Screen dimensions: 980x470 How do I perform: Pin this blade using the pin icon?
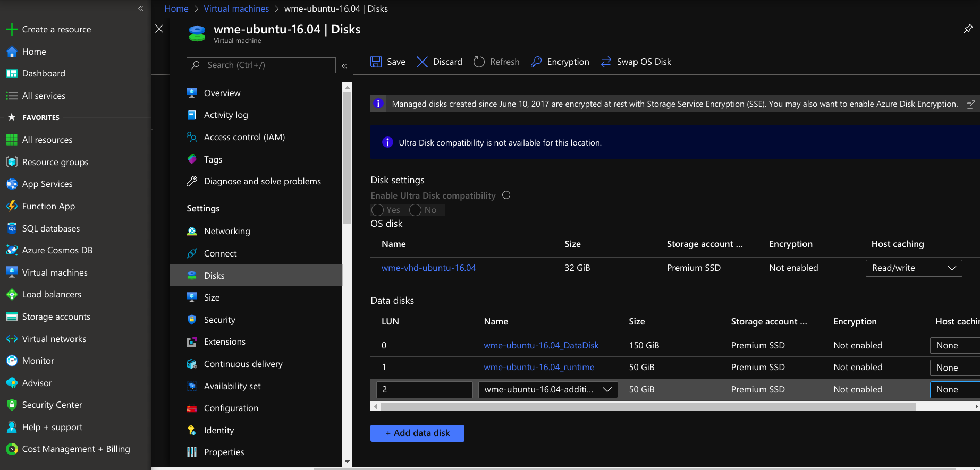pyautogui.click(x=968, y=29)
